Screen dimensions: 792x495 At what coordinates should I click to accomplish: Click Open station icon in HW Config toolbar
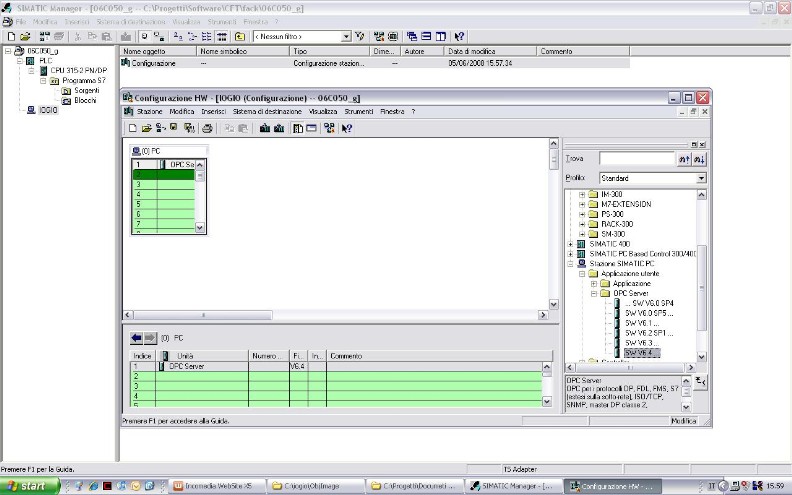tap(146, 128)
